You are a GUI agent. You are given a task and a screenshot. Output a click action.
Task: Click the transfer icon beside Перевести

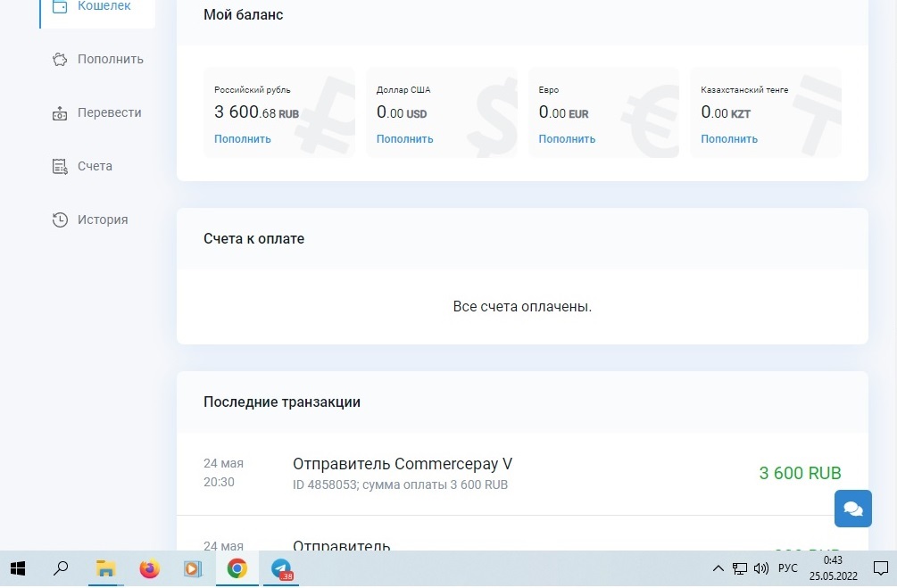(60, 113)
